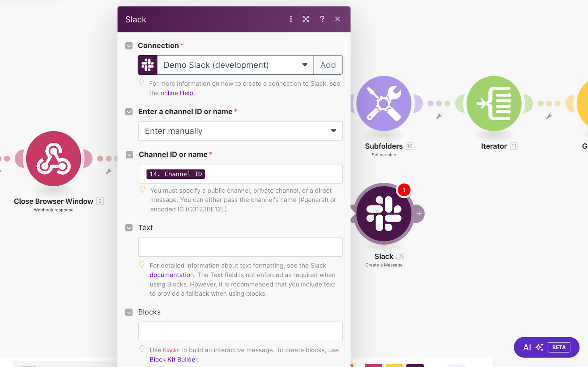Open the Enter manually dropdown
The image size is (588, 367).
(240, 131)
